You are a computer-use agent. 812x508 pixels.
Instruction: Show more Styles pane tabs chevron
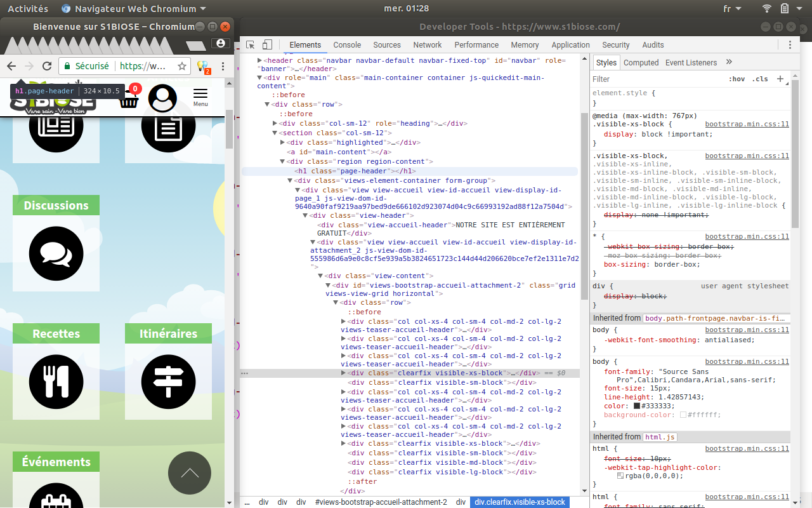pos(729,62)
